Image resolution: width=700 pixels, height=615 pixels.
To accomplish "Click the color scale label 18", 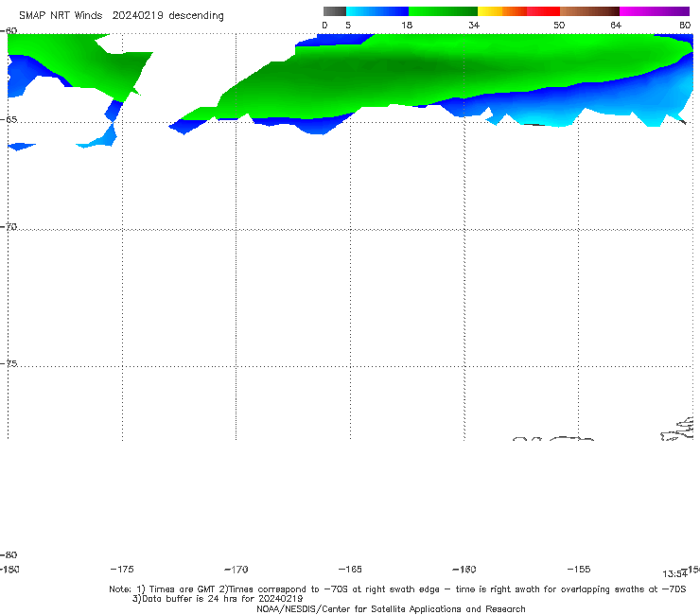I will pyautogui.click(x=407, y=26).
